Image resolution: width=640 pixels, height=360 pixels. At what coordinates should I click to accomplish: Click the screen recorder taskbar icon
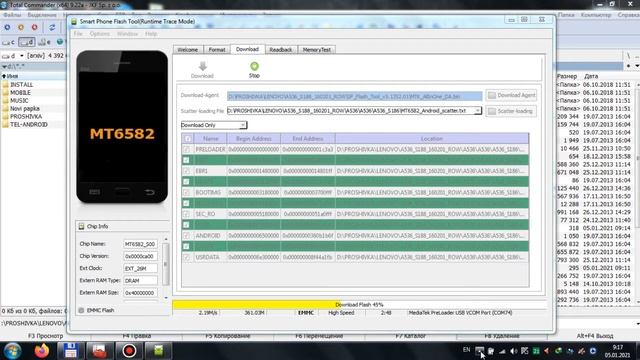click(x=129, y=351)
